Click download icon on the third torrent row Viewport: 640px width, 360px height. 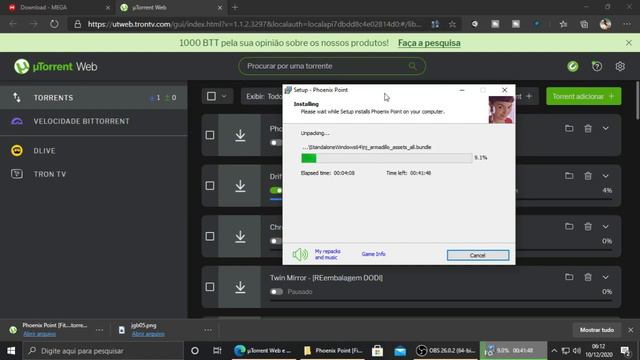pyautogui.click(x=240, y=236)
